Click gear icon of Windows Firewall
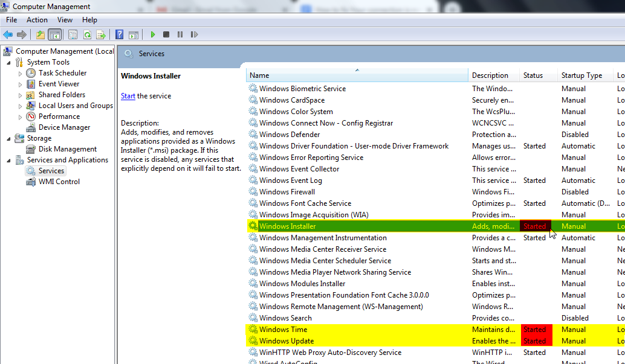The image size is (625, 364). click(253, 191)
